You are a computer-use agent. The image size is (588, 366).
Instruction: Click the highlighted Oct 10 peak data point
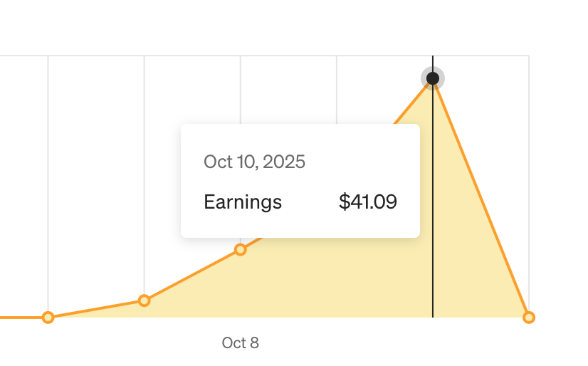[x=432, y=78]
